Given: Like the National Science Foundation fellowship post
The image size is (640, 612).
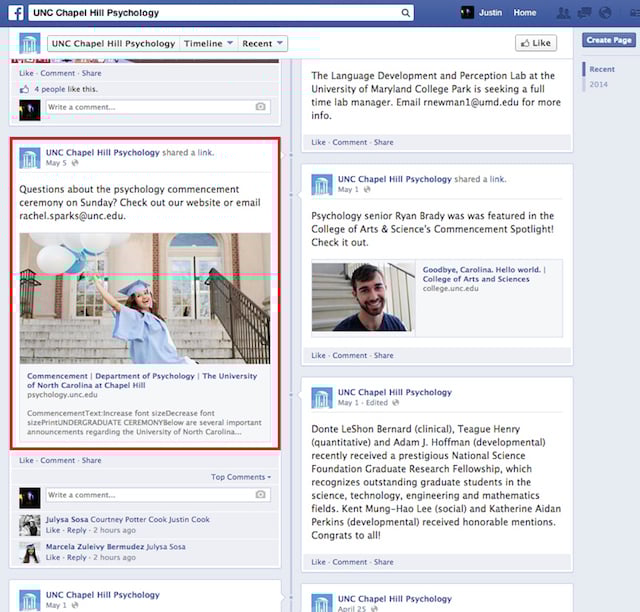Looking at the screenshot, I should (318, 562).
